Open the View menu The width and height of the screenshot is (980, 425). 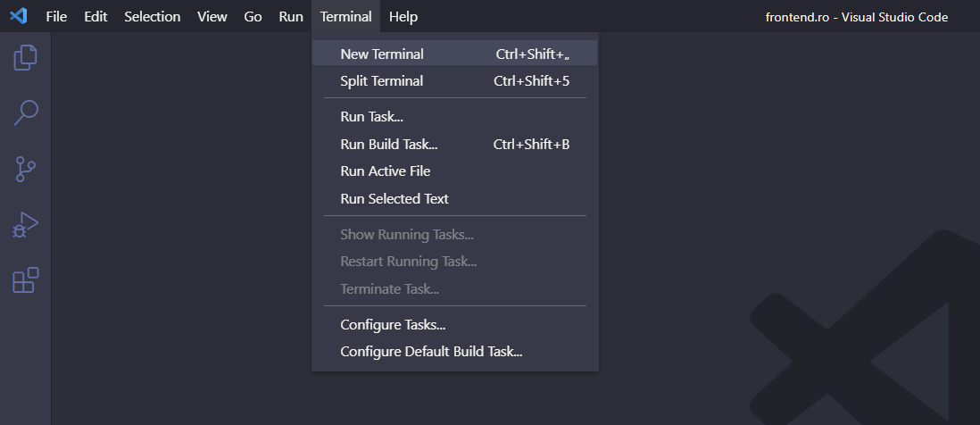[212, 17]
